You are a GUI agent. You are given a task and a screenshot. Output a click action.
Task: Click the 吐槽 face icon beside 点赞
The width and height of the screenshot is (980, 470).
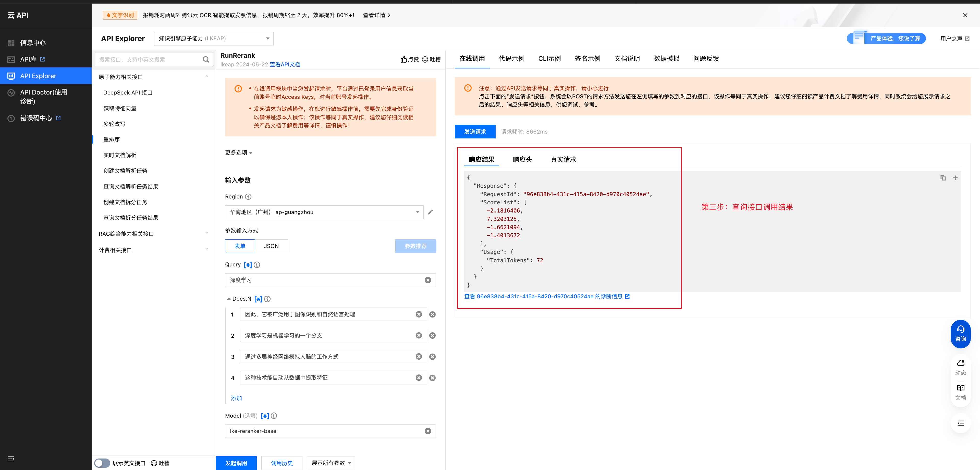[425, 60]
